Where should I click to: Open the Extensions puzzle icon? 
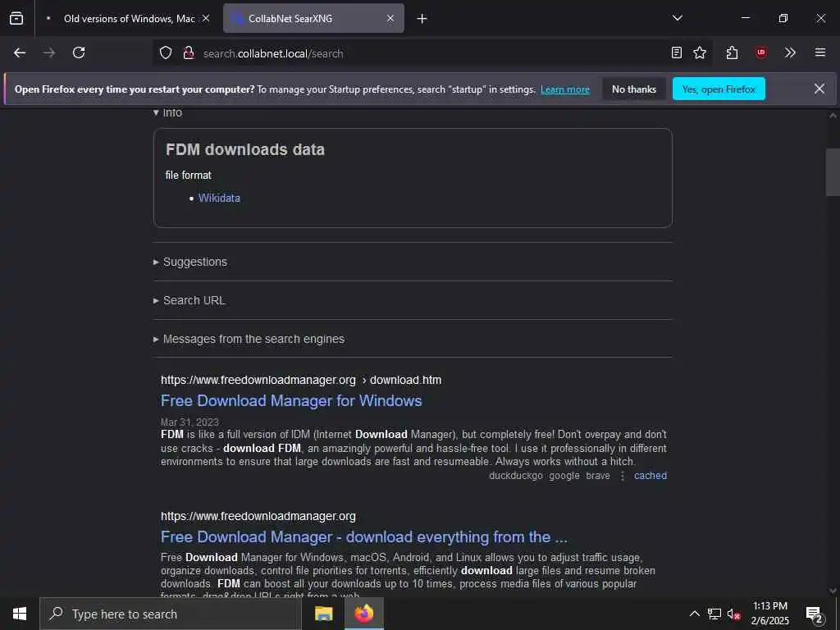tap(732, 52)
